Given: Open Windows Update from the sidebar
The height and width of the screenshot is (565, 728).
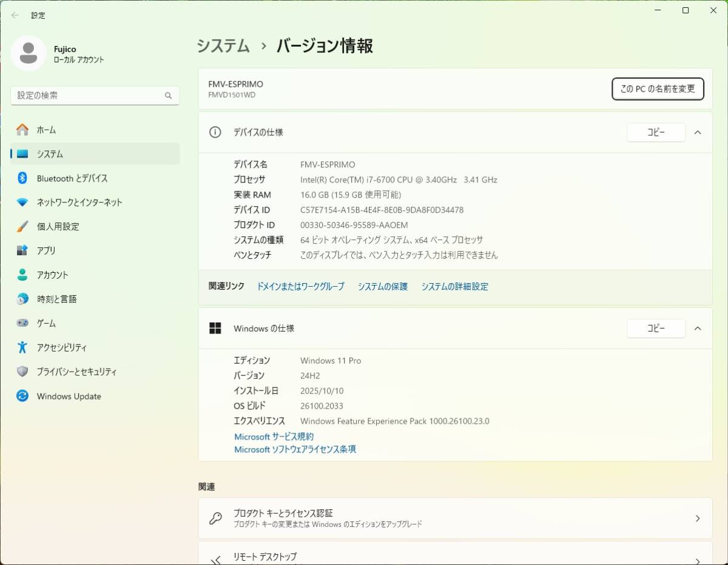Looking at the screenshot, I should click(69, 396).
